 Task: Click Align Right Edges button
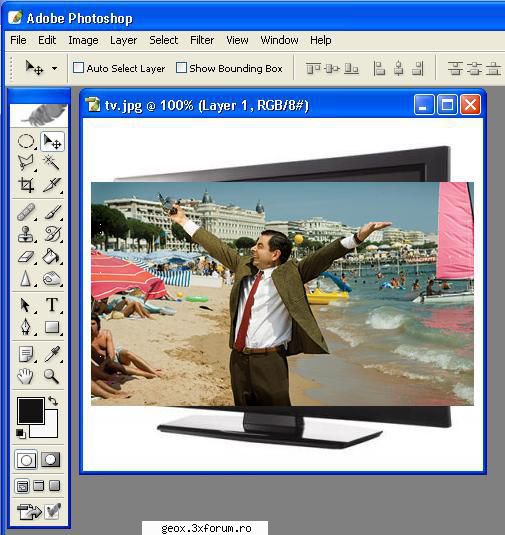(x=418, y=69)
